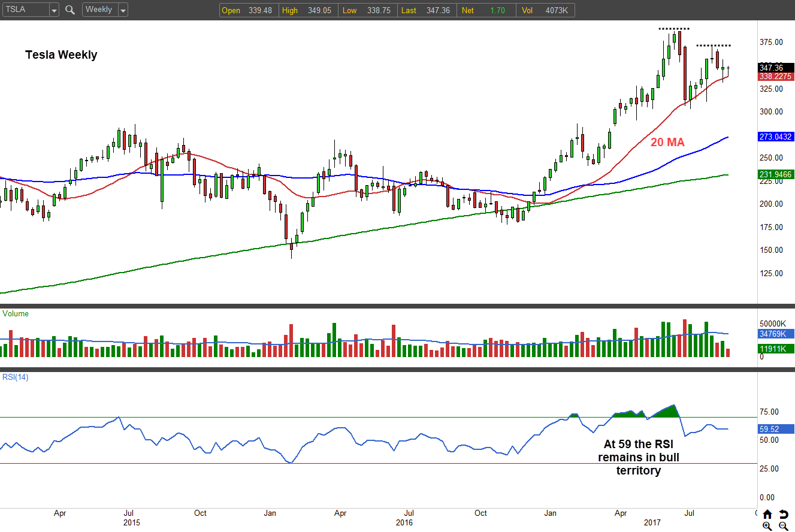Click the green 231.9466 moving average tag
This screenshot has width=795, height=532.
(x=776, y=174)
